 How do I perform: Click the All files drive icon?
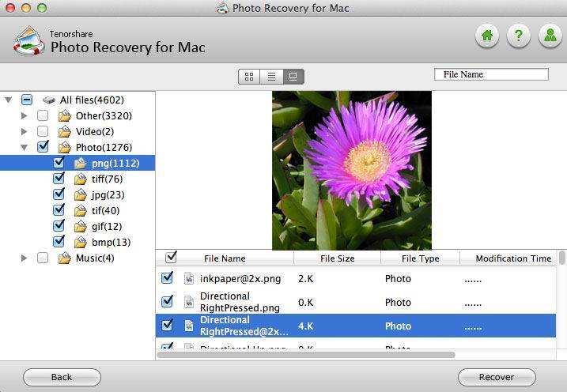[48, 100]
